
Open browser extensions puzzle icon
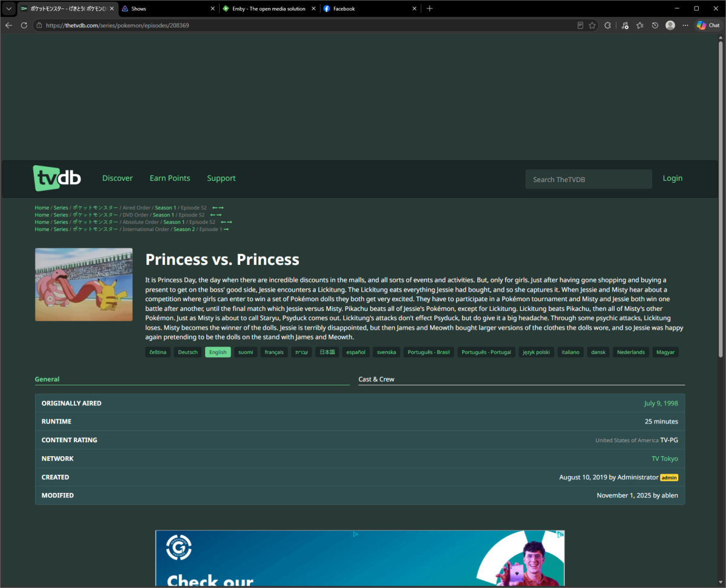[x=608, y=25]
